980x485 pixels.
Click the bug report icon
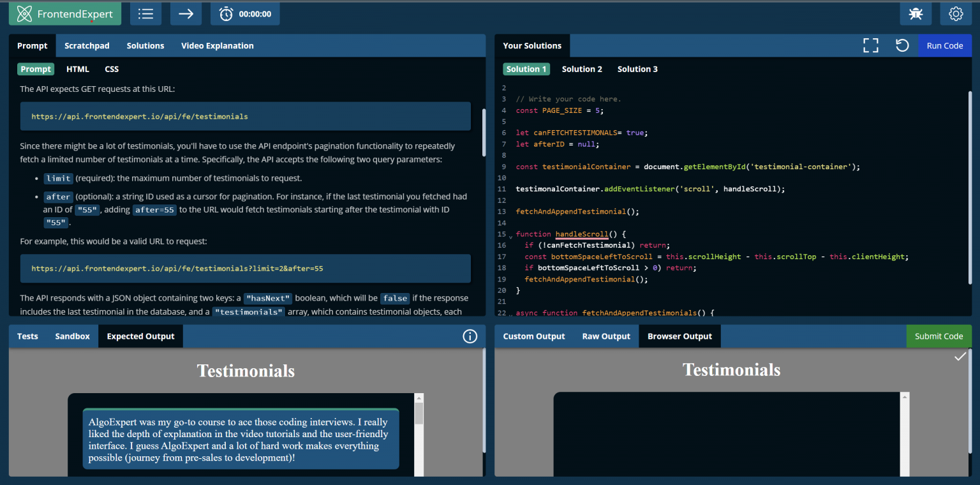pyautogui.click(x=916, y=14)
